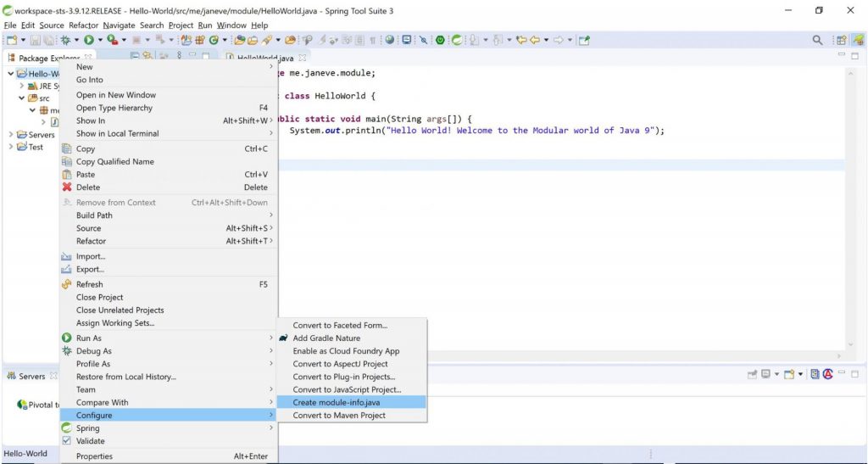Image resolution: width=868 pixels, height=464 pixels.
Task: Click the green Run toolbar icon
Action: pyautogui.click(x=88, y=40)
